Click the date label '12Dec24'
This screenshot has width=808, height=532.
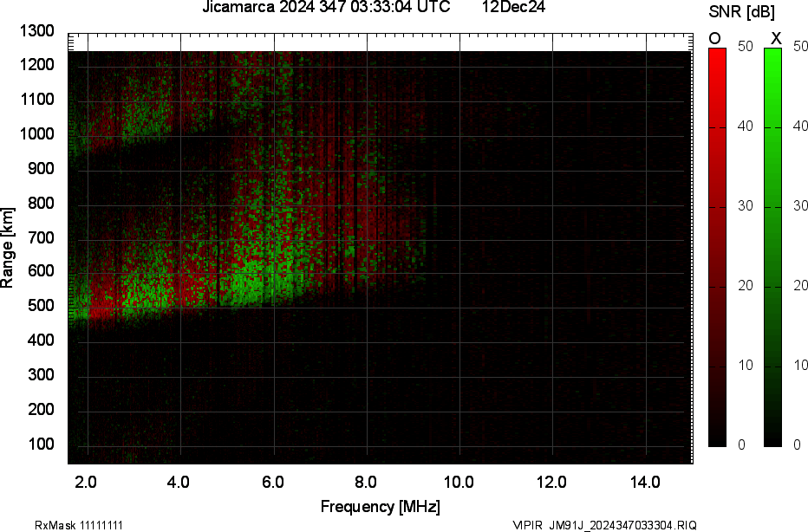[513, 7]
